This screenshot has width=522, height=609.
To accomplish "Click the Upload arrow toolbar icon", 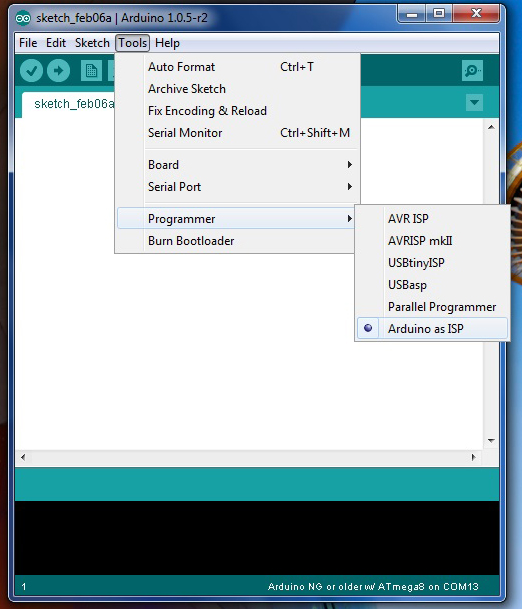I will tap(58, 71).
